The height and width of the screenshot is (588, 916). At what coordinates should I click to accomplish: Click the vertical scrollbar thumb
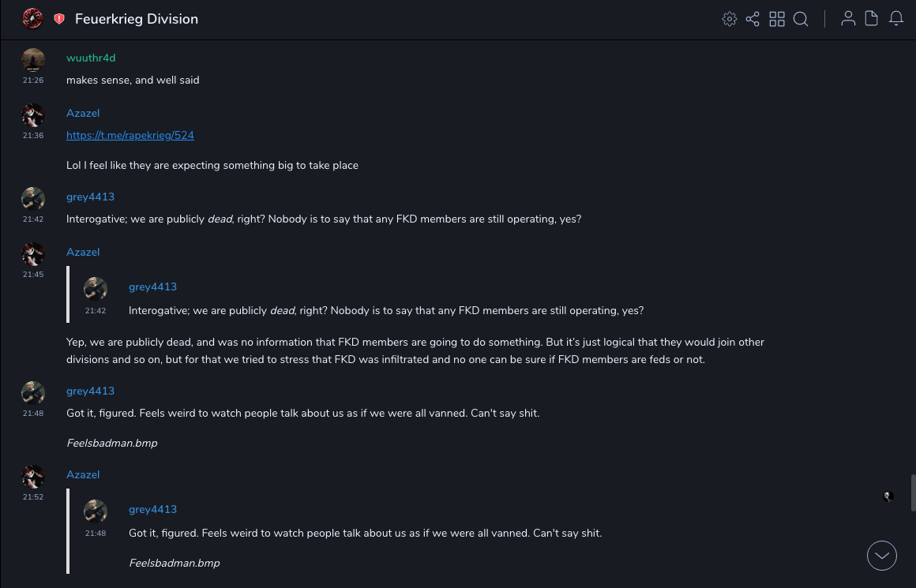[913, 493]
